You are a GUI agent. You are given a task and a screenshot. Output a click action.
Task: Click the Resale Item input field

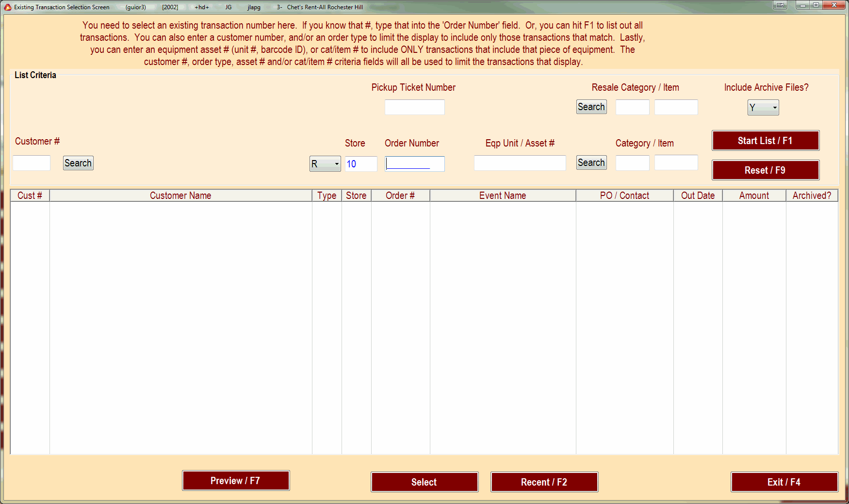pyautogui.click(x=676, y=107)
